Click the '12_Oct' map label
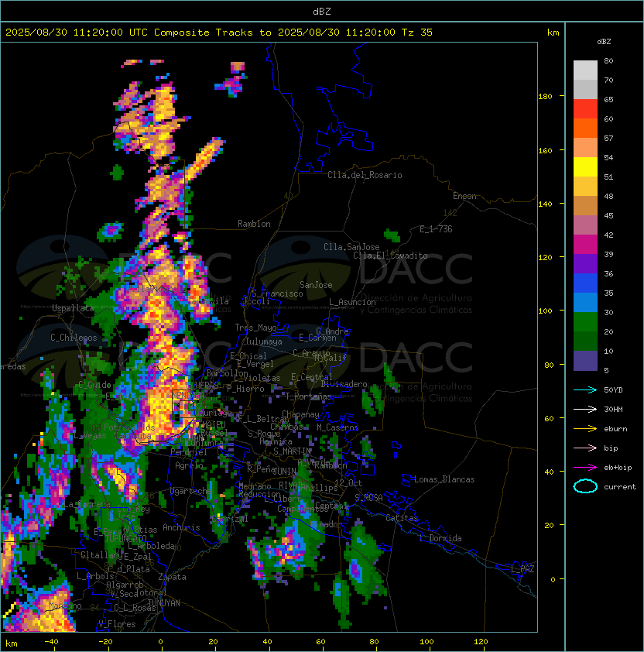This screenshot has height=652, width=644. coord(348,483)
